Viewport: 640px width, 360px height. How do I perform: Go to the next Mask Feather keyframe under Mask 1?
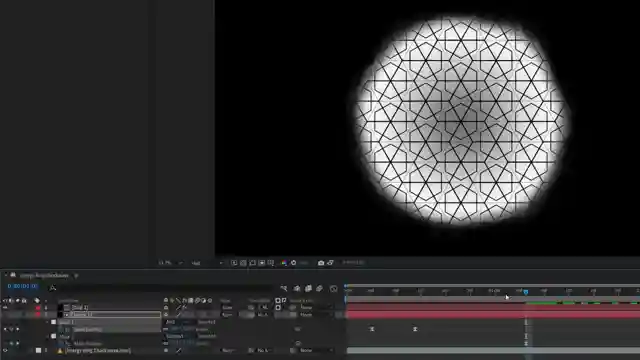tap(17, 329)
